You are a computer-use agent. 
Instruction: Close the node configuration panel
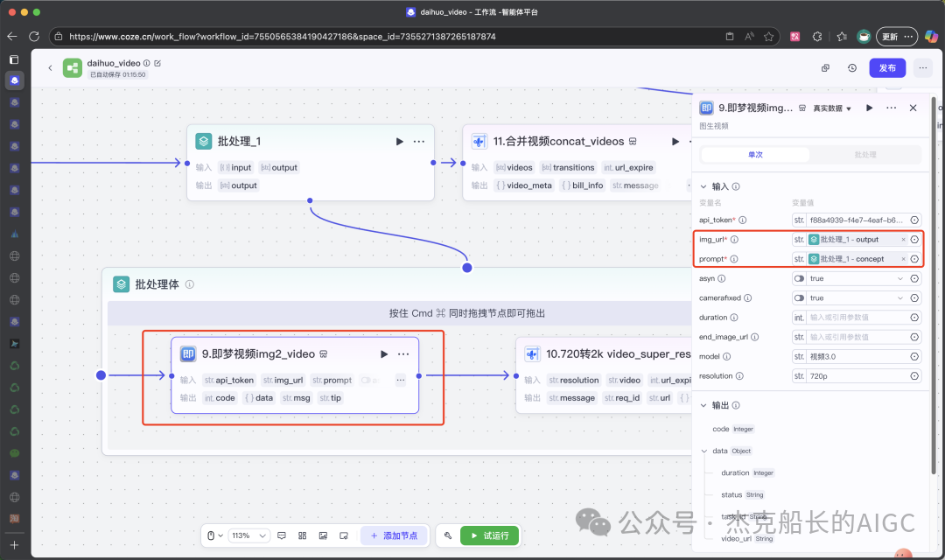click(x=913, y=108)
